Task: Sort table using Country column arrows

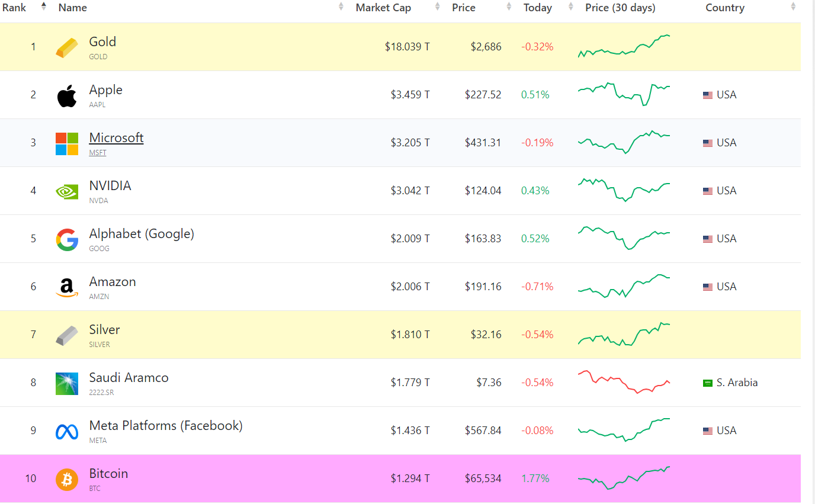Action: point(794,7)
